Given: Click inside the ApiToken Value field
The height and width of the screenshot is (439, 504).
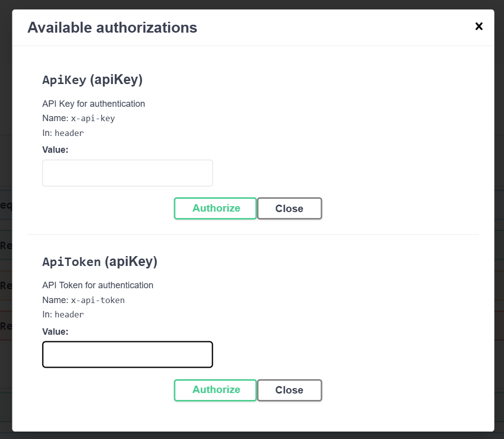Looking at the screenshot, I should point(127,354).
